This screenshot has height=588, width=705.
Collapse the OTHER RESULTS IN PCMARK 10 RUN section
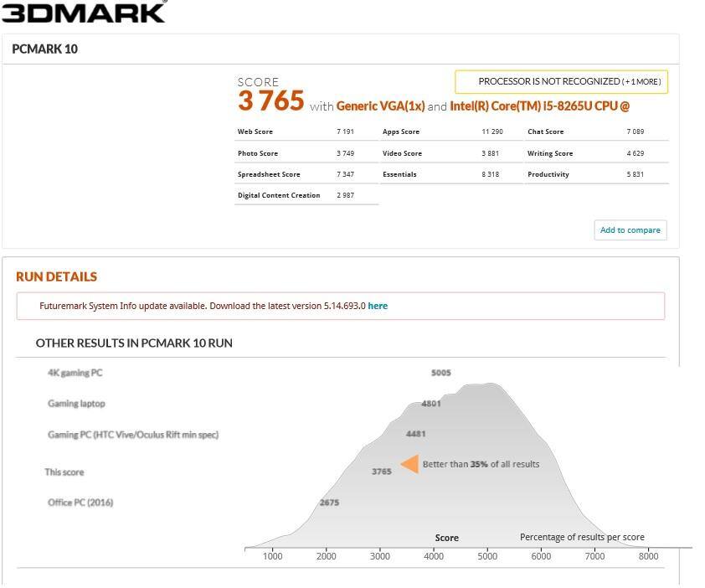pos(133,343)
